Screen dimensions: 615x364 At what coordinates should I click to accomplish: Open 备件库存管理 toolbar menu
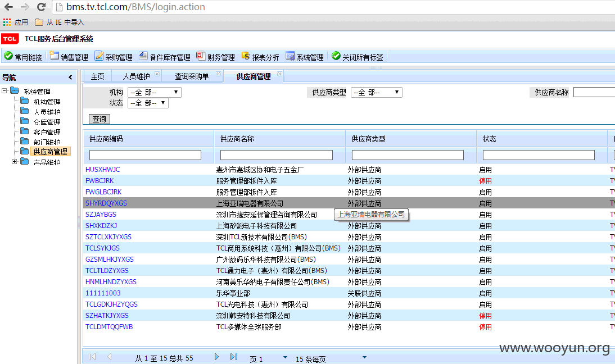(x=165, y=57)
